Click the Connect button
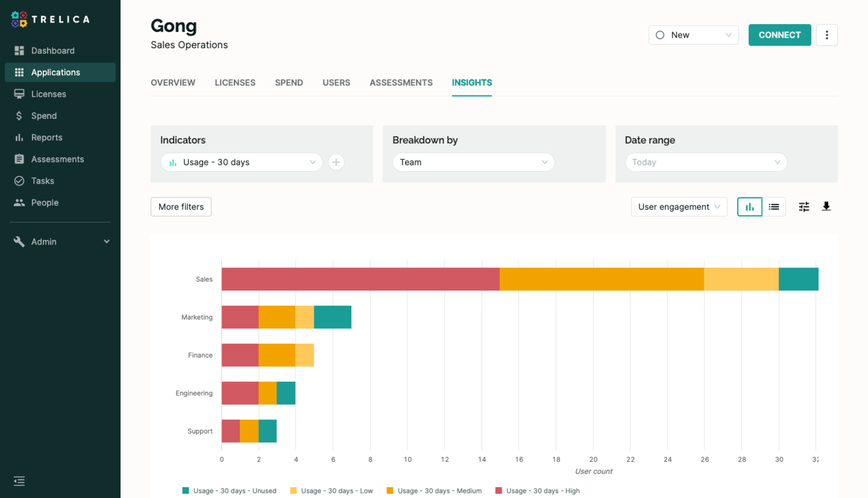The width and height of the screenshot is (868, 498). coord(779,35)
